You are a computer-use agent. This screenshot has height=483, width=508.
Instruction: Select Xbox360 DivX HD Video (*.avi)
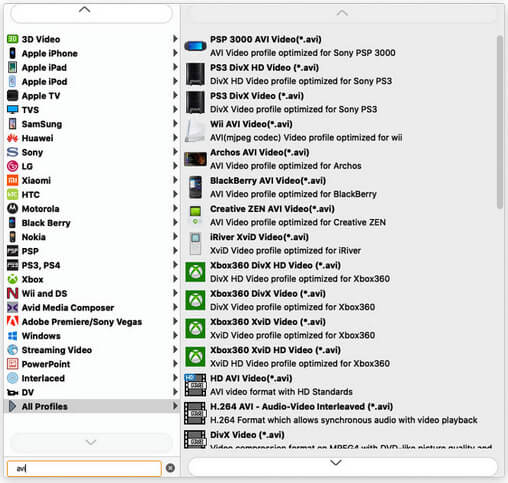(x=339, y=272)
